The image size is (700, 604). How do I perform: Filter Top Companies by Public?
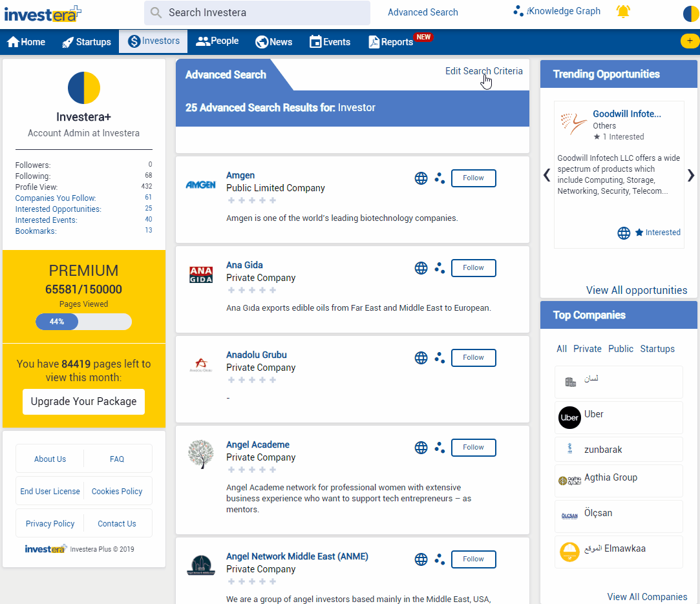pos(620,349)
